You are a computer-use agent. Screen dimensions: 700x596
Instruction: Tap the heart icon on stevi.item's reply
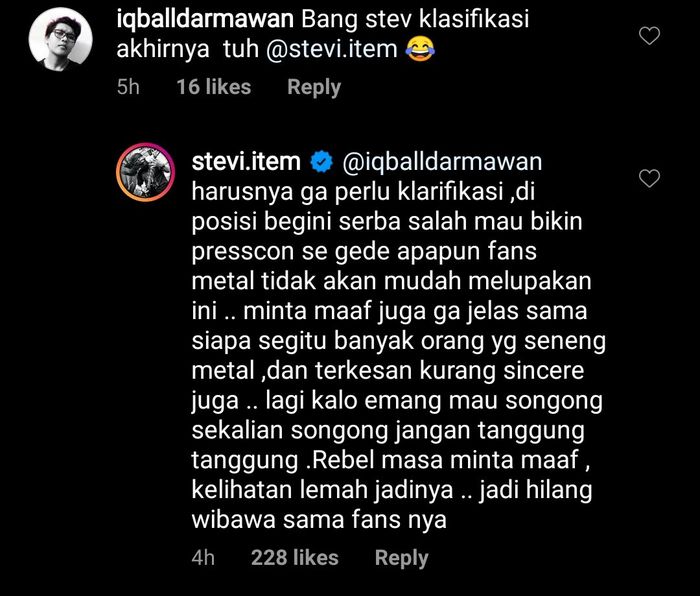coord(649,179)
